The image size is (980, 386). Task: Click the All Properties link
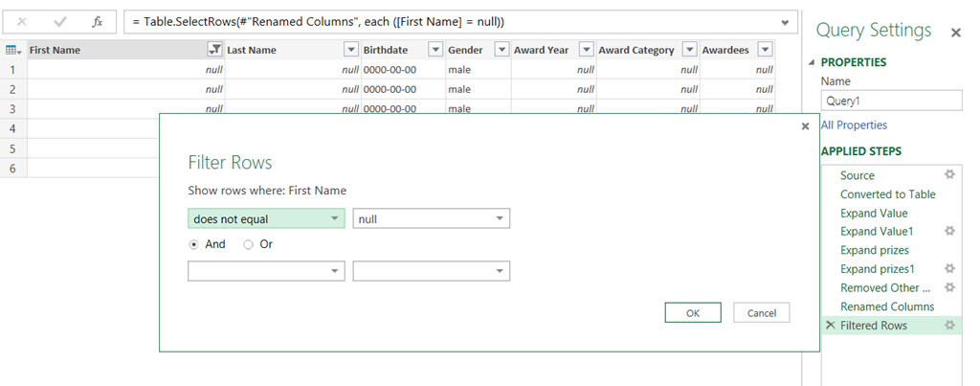tap(854, 125)
